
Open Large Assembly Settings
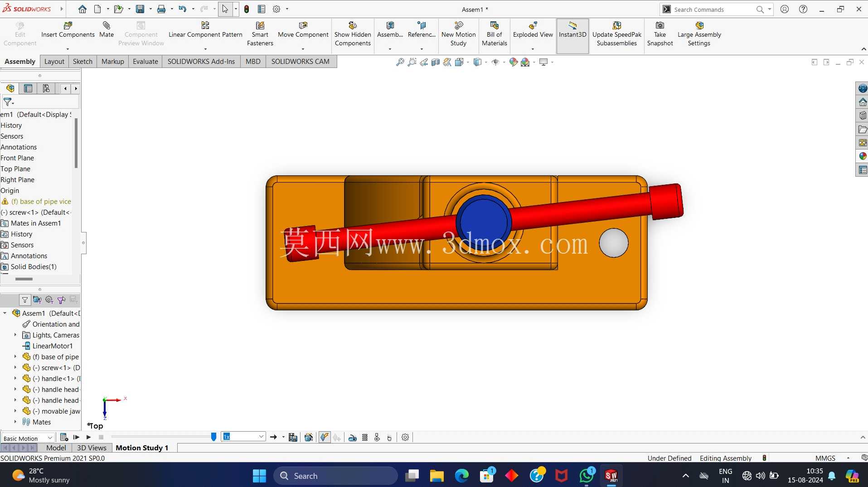pyautogui.click(x=699, y=34)
